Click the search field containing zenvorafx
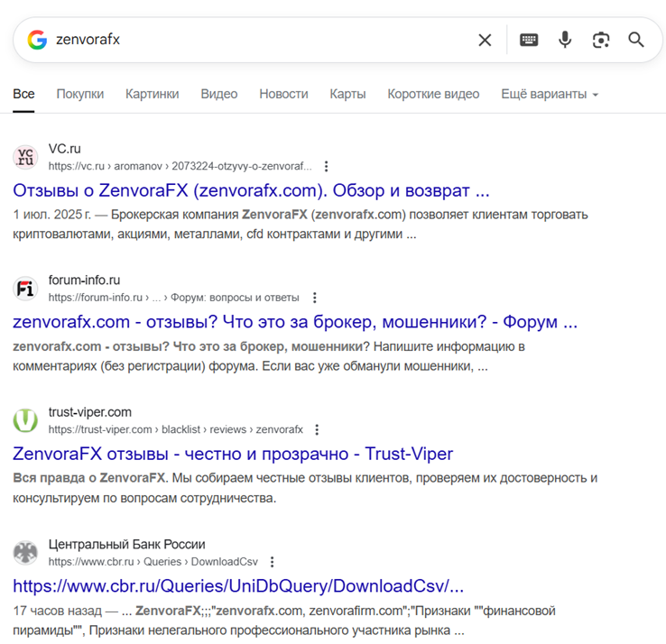The height and width of the screenshot is (644, 666). 253,40
